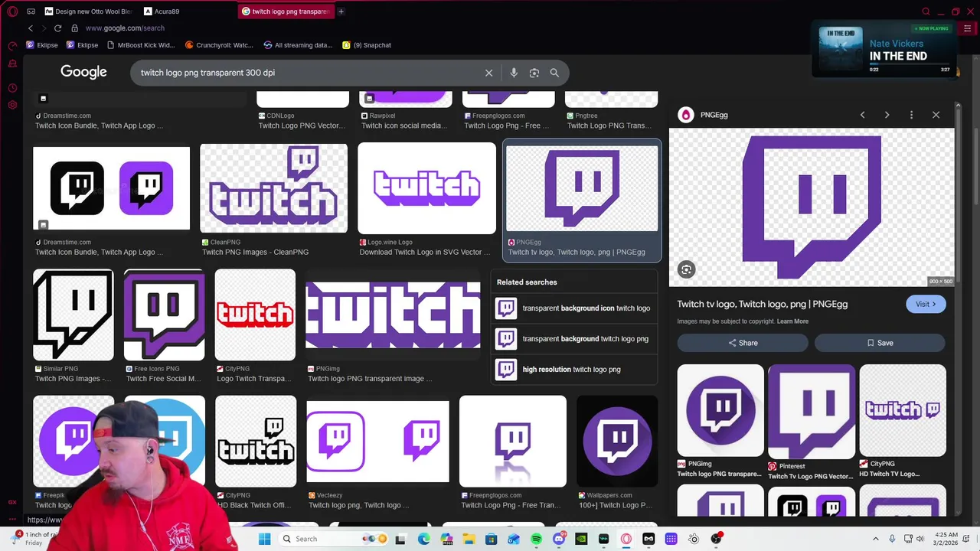
Task: Click the Visit button for PNGEgg
Action: pos(926,304)
